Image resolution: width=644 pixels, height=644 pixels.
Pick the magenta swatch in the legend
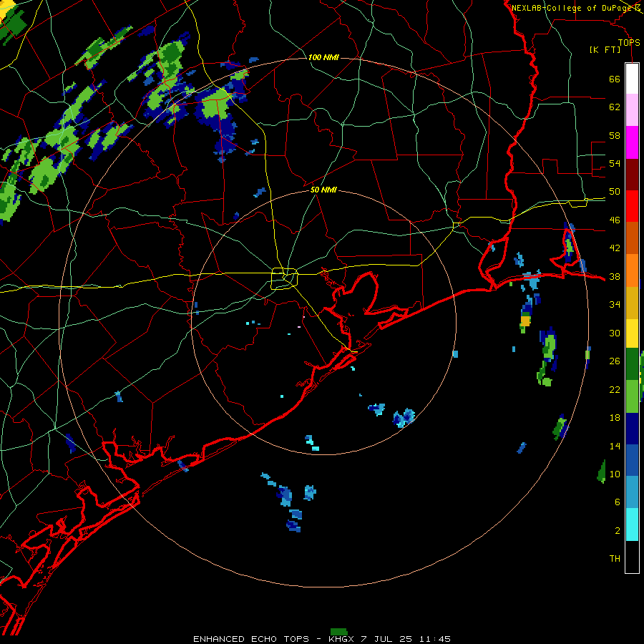point(632,142)
